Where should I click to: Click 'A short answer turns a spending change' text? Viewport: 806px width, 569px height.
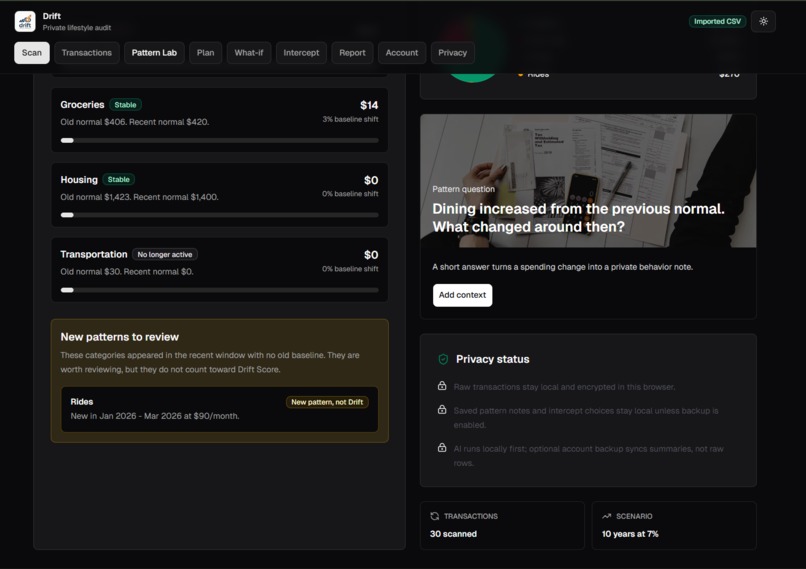(562, 267)
